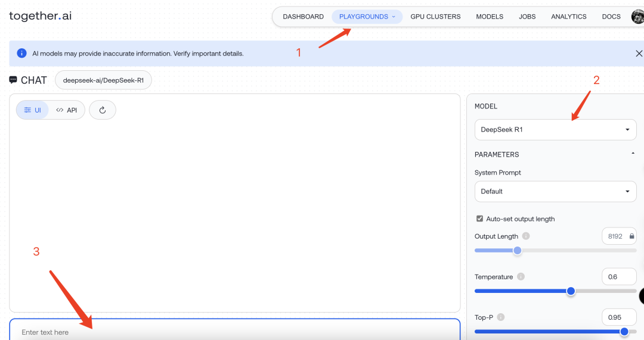Click the PLAYGROUNDS dropdown chevron
The image size is (644, 340).
pos(394,17)
